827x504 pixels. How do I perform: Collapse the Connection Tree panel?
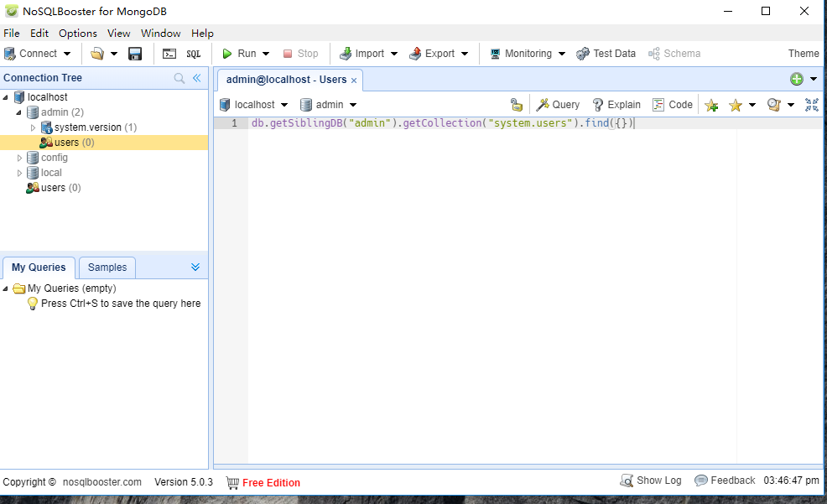click(x=197, y=78)
